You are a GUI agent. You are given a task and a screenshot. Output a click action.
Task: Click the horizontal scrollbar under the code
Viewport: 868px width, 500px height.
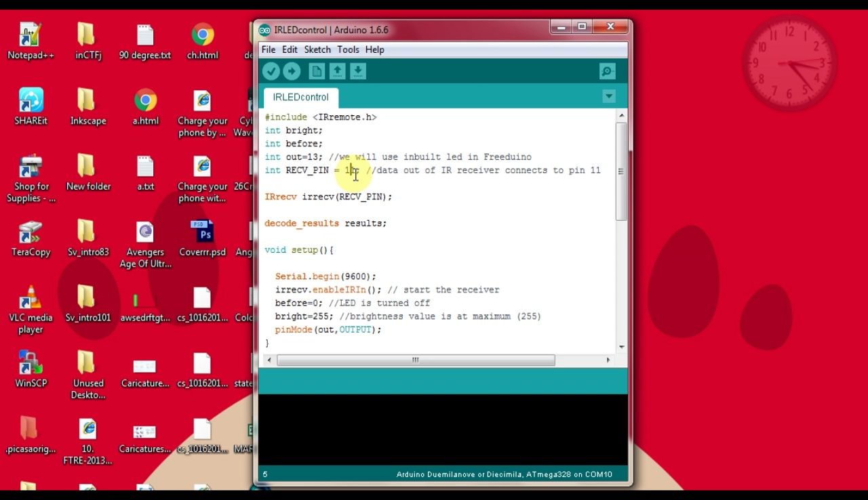415,360
